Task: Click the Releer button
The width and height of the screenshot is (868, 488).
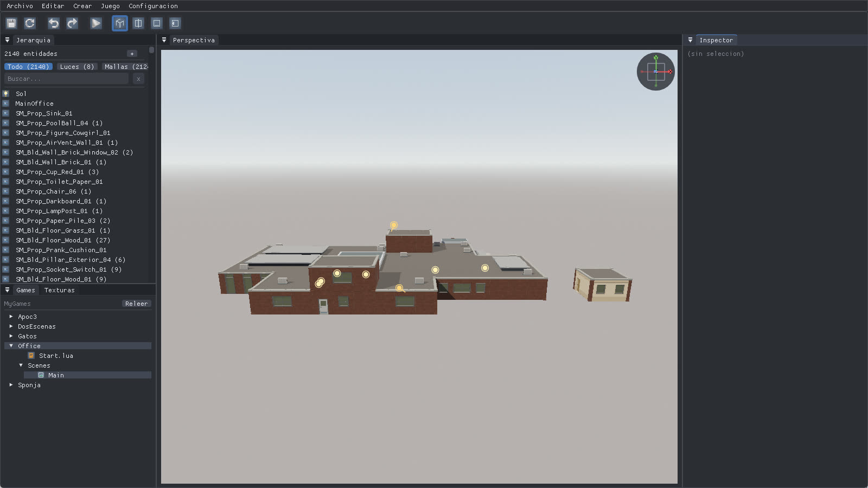Action: 136,304
